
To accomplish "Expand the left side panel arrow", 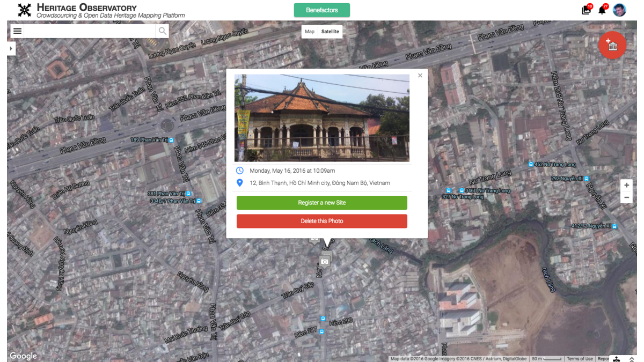I will (11, 48).
